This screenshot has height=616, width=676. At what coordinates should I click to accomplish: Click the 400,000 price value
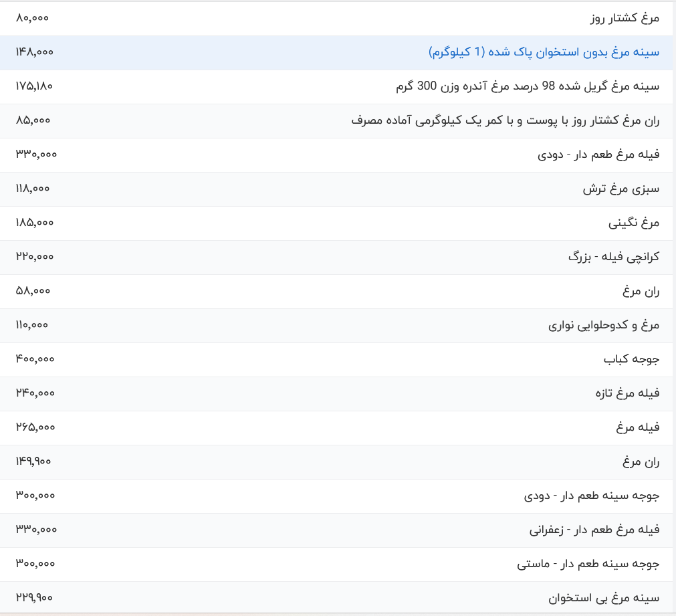(x=35, y=359)
